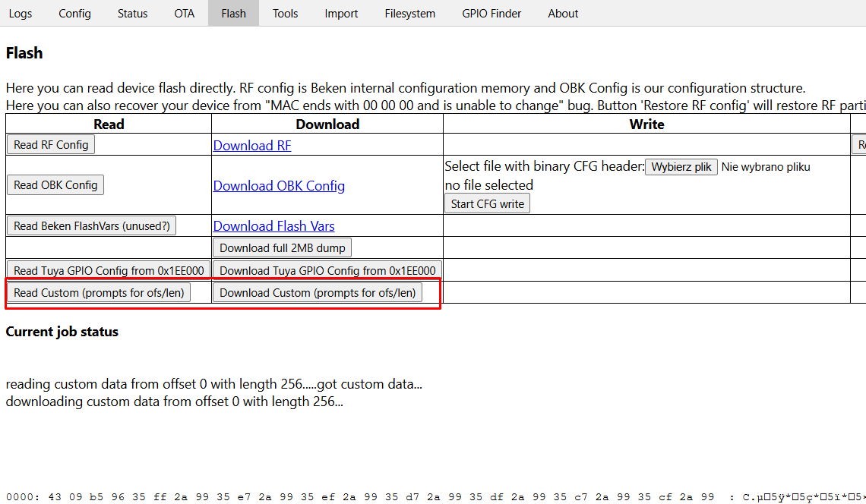Switch to the Import tab

point(341,13)
